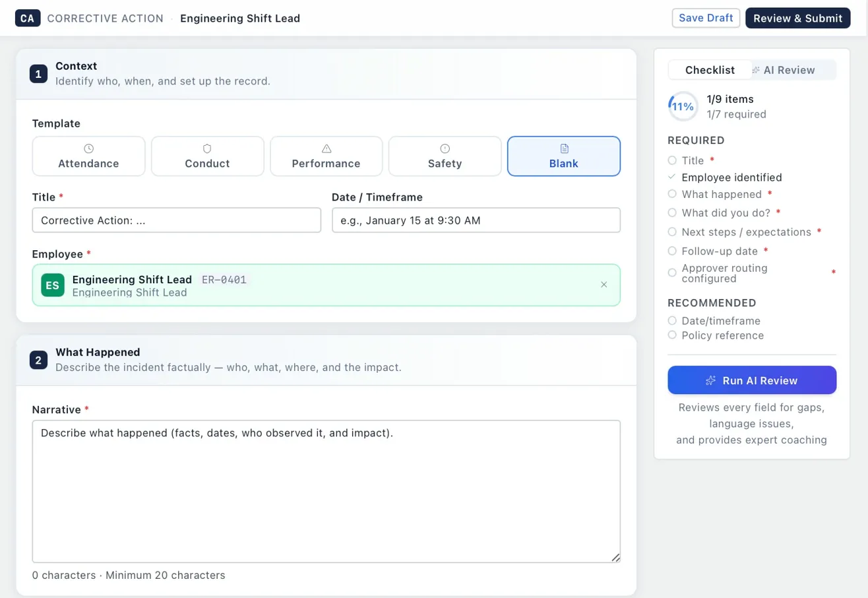Viewport: 868px width, 598px height.
Task: Click the ES employee avatar
Action: pyautogui.click(x=52, y=284)
